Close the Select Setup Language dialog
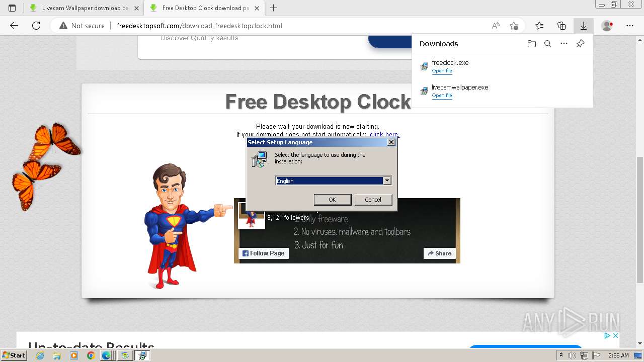The image size is (644, 362). 391,142
